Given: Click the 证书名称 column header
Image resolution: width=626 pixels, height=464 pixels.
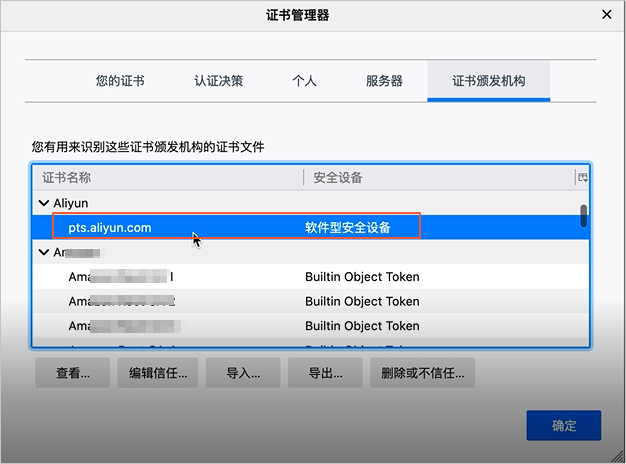Looking at the screenshot, I should click(x=168, y=178).
